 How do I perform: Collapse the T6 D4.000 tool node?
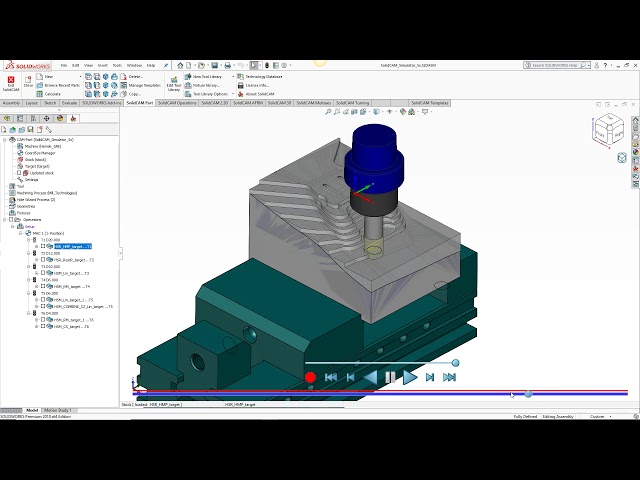point(29,313)
